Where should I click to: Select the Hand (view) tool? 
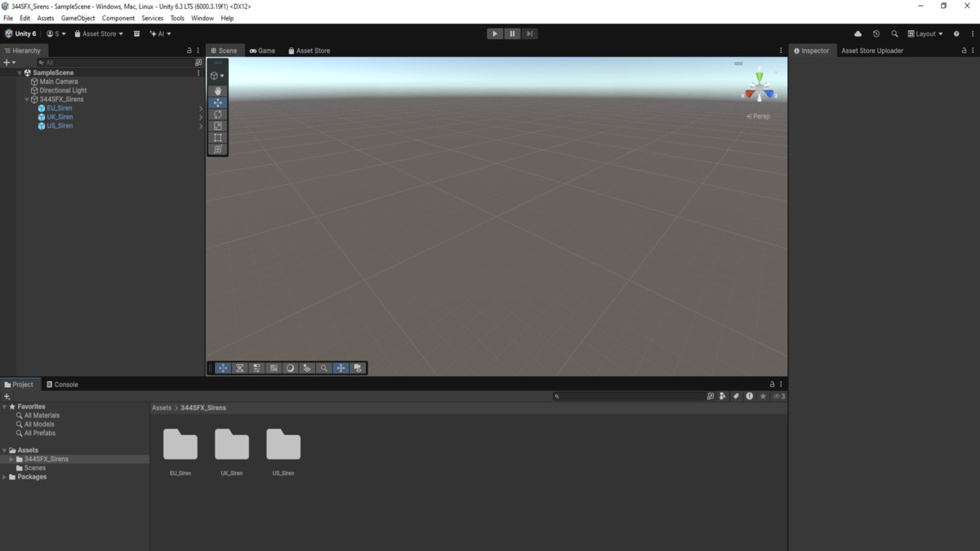pos(217,91)
